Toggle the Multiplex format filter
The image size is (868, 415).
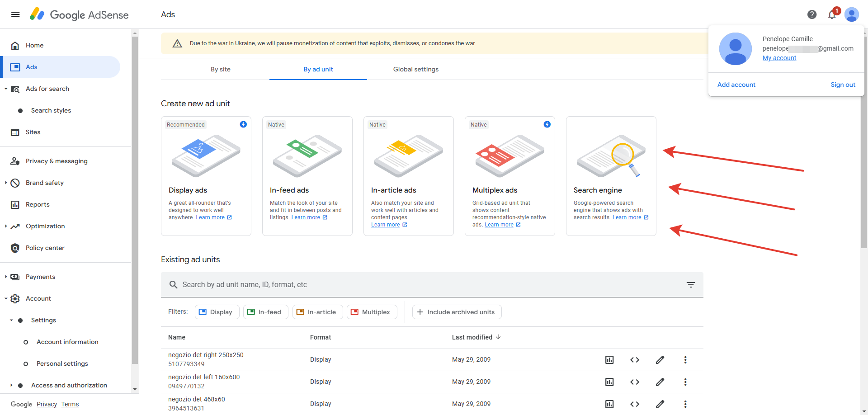point(372,312)
